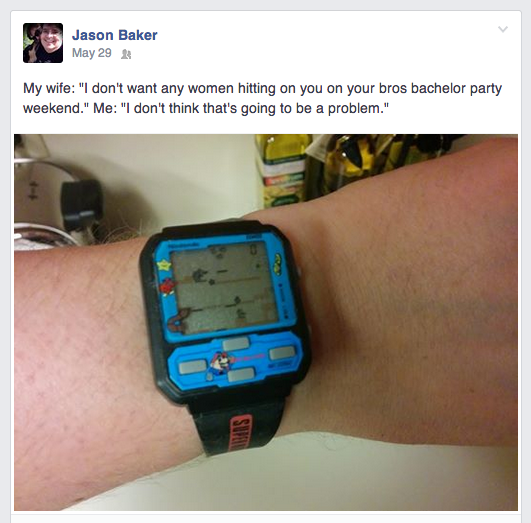The height and width of the screenshot is (523, 531).
Task: Click the bottom gray button on watch
Action: pos(241,375)
